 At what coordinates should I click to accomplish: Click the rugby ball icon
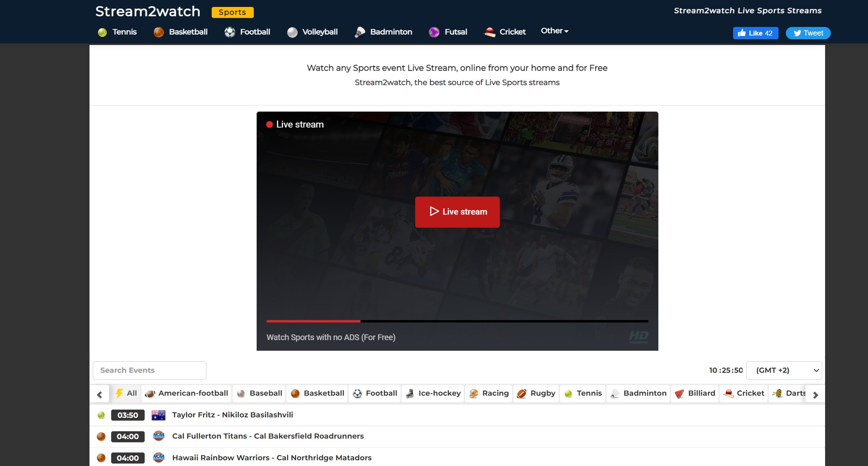[522, 394]
